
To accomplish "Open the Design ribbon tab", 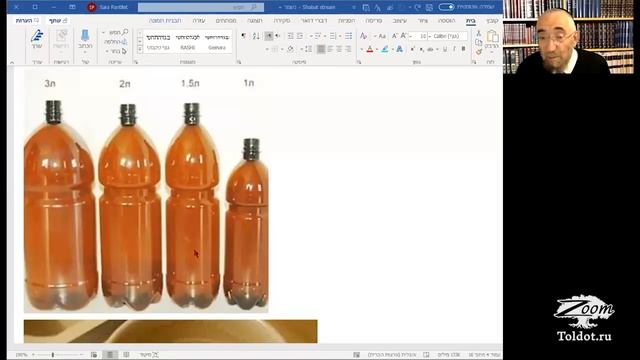I will click(x=400, y=20).
